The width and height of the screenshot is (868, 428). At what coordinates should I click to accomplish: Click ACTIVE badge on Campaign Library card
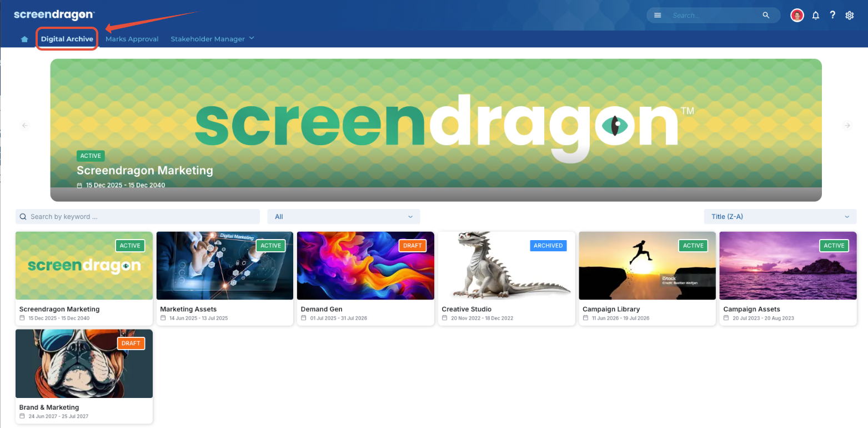(x=693, y=246)
